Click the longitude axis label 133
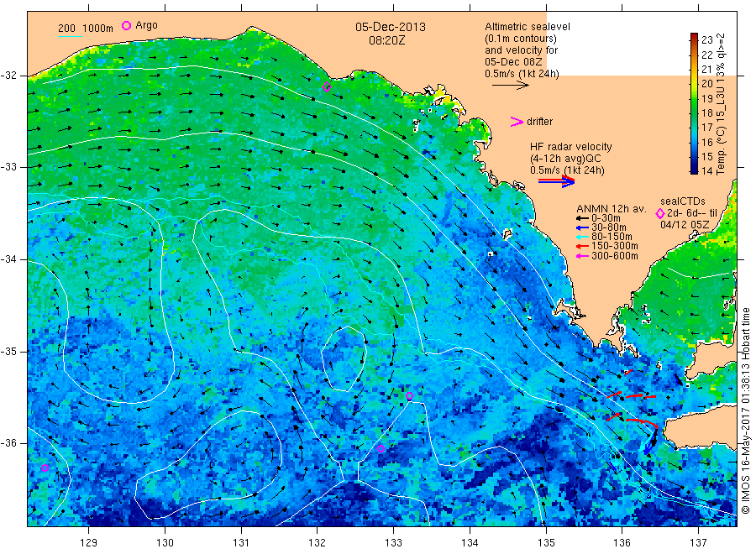 [x=393, y=543]
